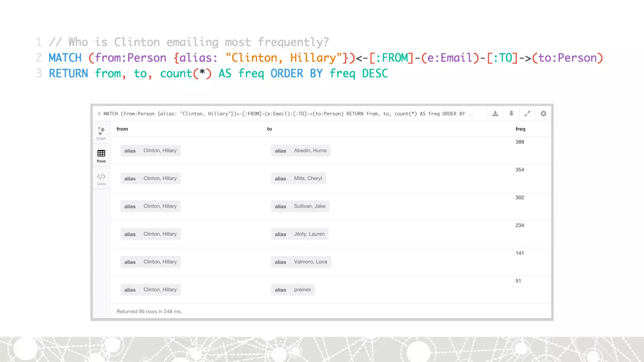
Task: Download query results icon
Action: click(495, 114)
